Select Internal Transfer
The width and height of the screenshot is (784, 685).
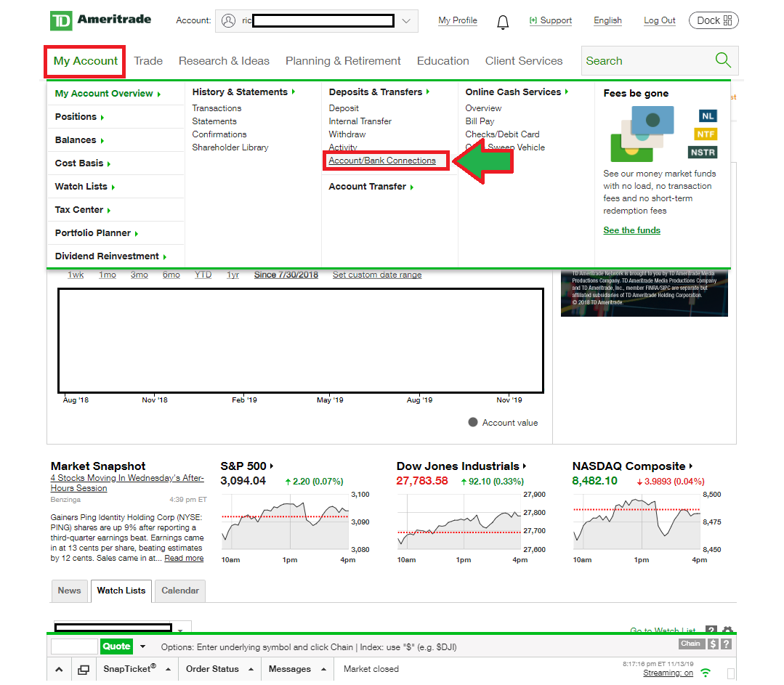360,121
